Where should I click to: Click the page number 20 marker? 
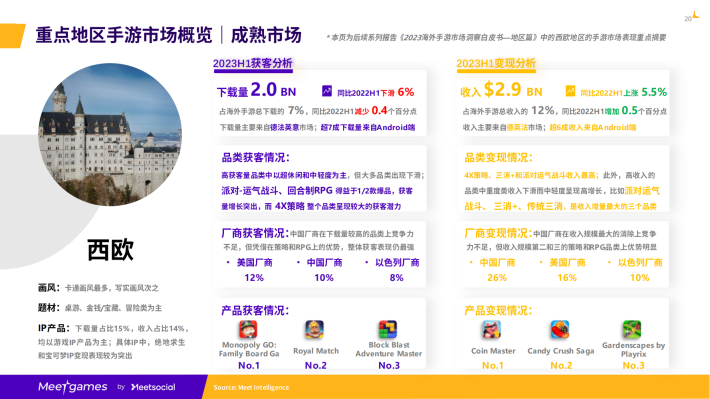pyautogui.click(x=688, y=19)
